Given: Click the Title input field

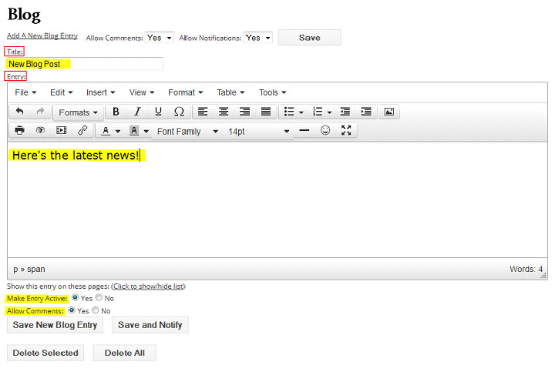Looking at the screenshot, I should click(85, 64).
